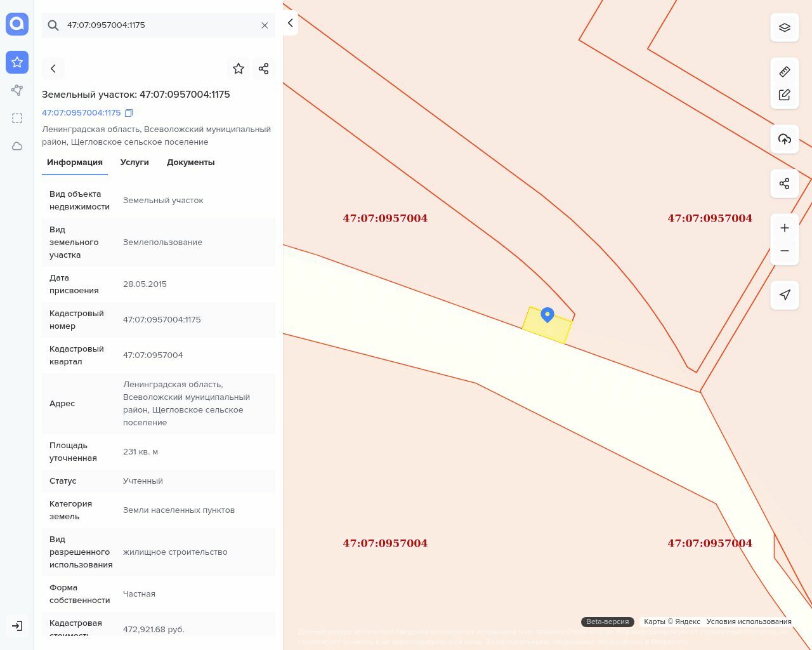Screen dimensions: 812x650
Task: Share the plot from info panel header
Action: pos(264,69)
